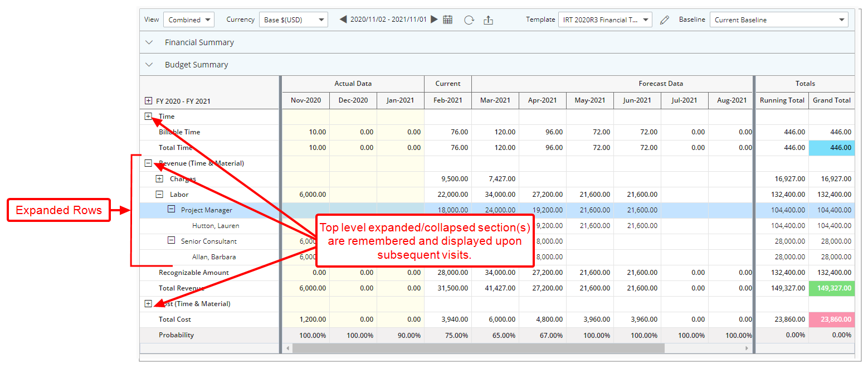
Task: Select the Billable Time row label
Action: point(179,132)
